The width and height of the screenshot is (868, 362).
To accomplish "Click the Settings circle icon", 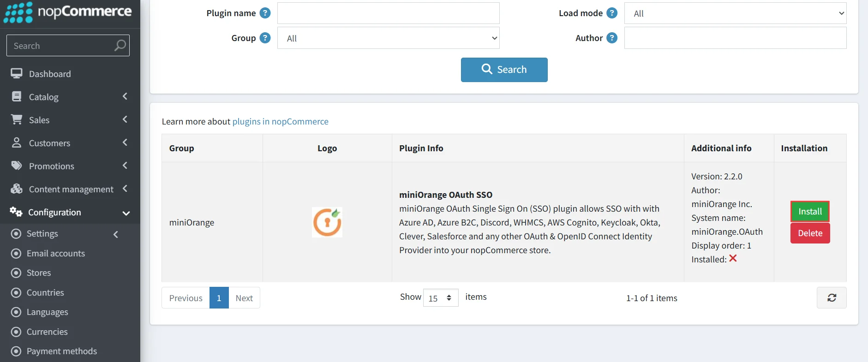I will pos(16,233).
